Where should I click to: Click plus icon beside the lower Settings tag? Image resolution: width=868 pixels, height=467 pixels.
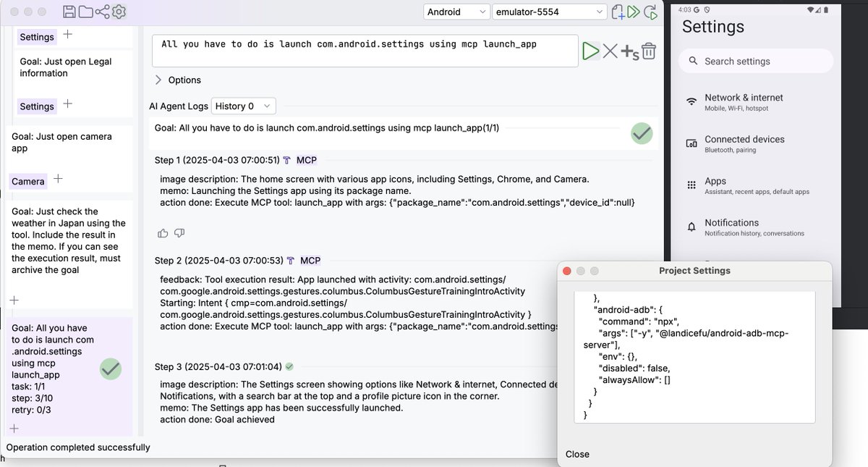point(67,104)
